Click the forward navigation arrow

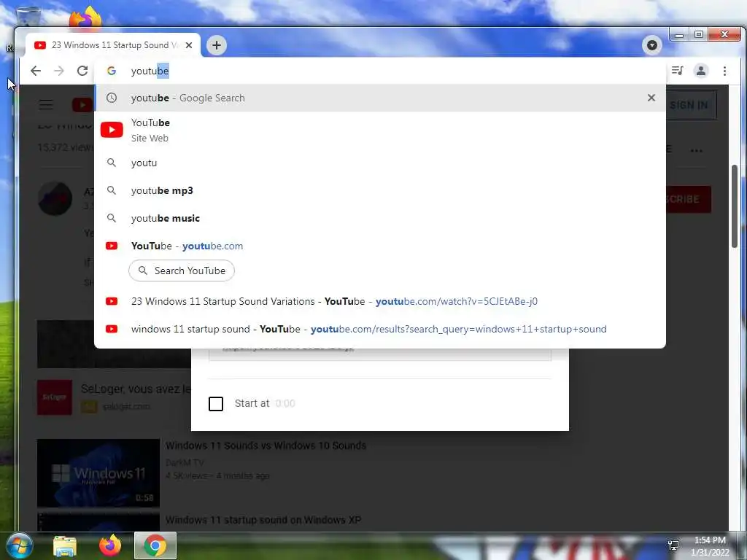[x=58, y=71]
